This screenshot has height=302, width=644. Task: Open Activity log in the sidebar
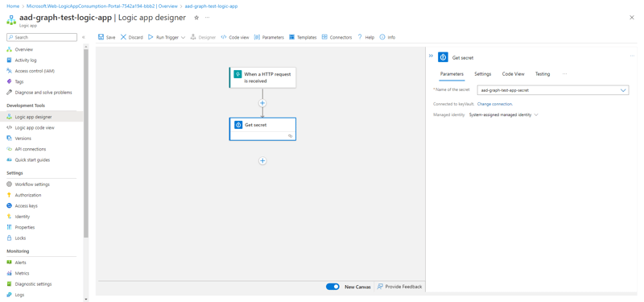(26, 60)
